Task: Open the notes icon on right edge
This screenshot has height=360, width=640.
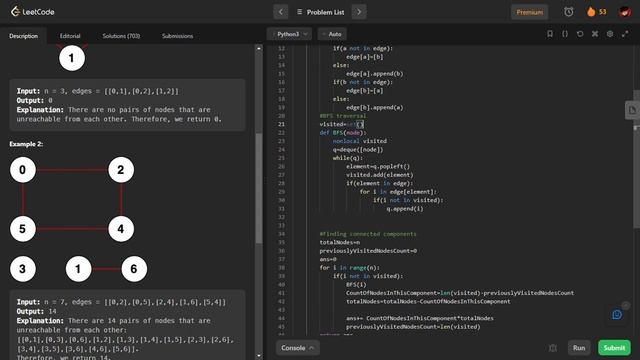Action: pyautogui.click(x=632, y=110)
